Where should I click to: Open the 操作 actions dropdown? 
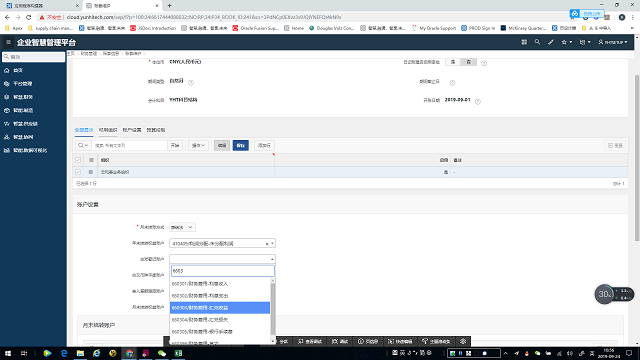tap(198, 145)
